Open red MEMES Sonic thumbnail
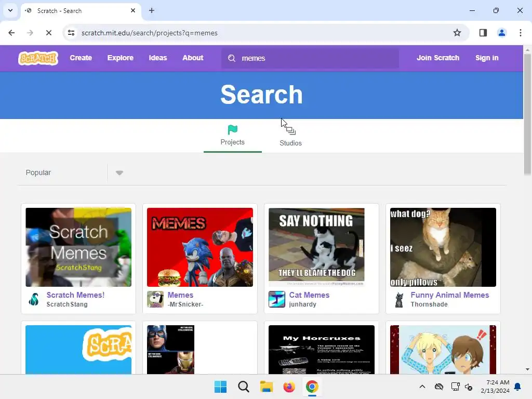532x399 pixels. pyautogui.click(x=200, y=247)
